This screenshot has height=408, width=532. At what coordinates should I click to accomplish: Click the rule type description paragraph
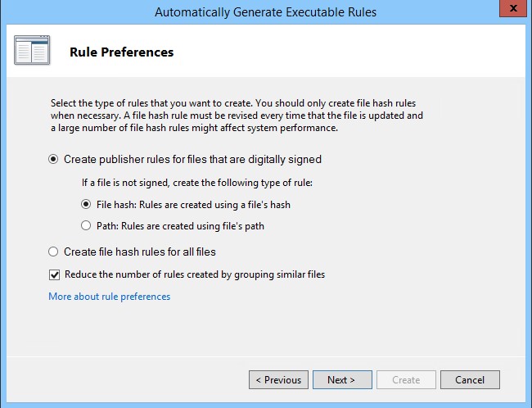237,116
